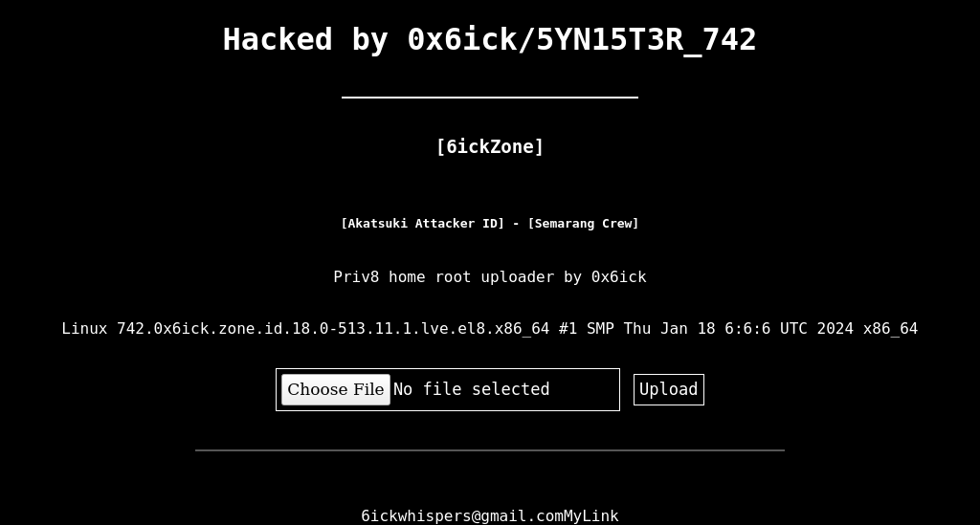Viewport: 980px width, 525px height.
Task: Click the 'No file selected' label
Action: coord(471,389)
